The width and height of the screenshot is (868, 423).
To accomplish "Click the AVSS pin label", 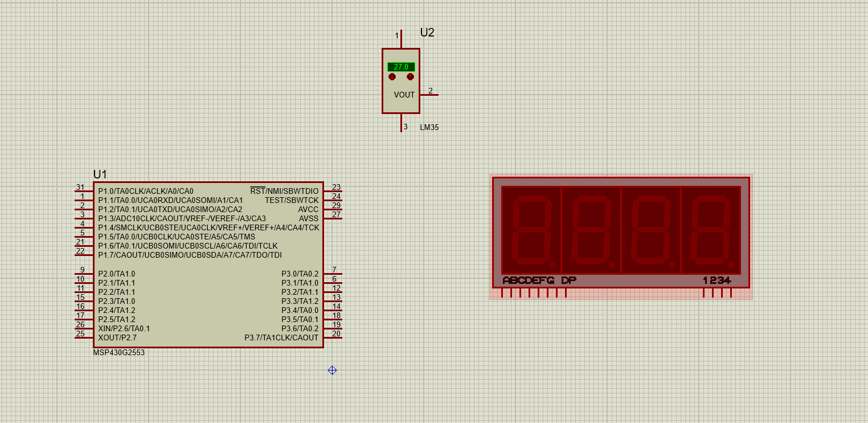I will [x=309, y=218].
